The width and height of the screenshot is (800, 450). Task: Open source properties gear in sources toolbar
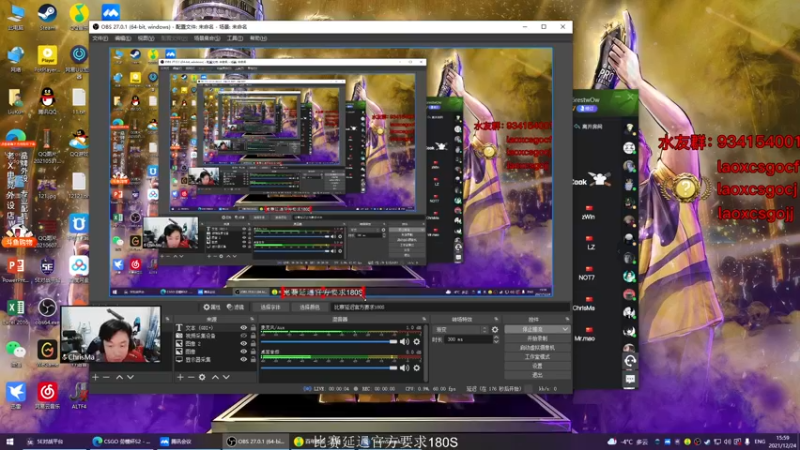[202, 377]
